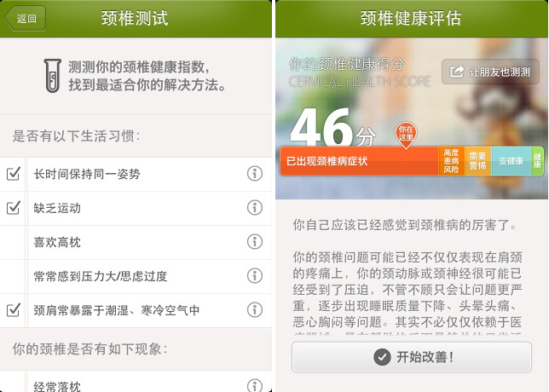The height and width of the screenshot is (392, 549).
Task: View info icon beside 喜欢高枕
Action: pos(255,241)
